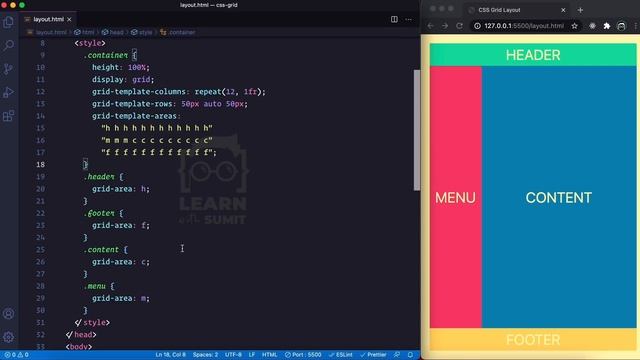The height and width of the screenshot is (360, 640).
Task: Change indentation via Spaces: 2
Action: point(205,355)
